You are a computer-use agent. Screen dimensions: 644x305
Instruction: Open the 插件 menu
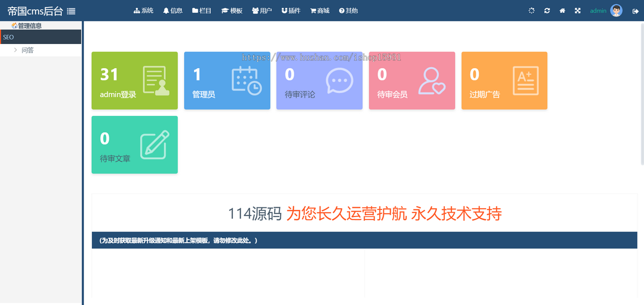291,11
